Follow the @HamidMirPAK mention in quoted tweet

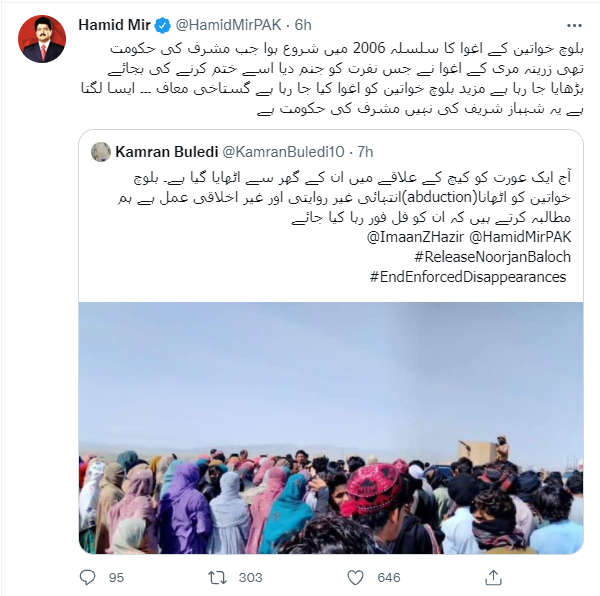(520, 237)
